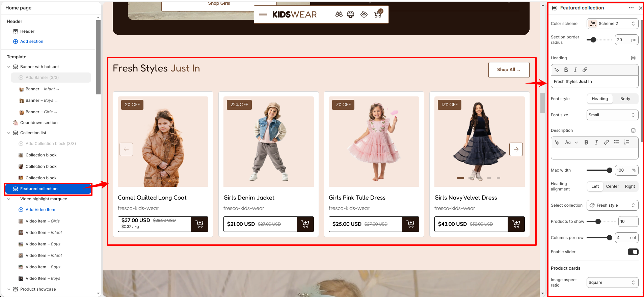Click next arrow on product slider

pyautogui.click(x=516, y=149)
